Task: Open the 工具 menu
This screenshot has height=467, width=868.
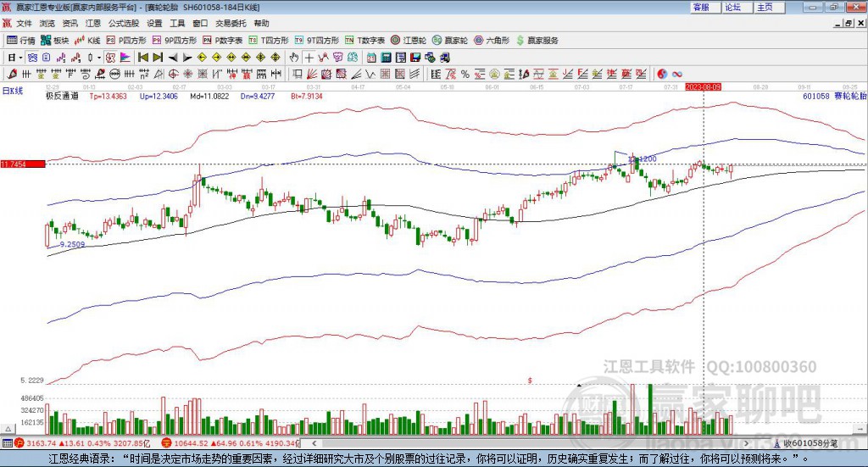Action: [177, 23]
